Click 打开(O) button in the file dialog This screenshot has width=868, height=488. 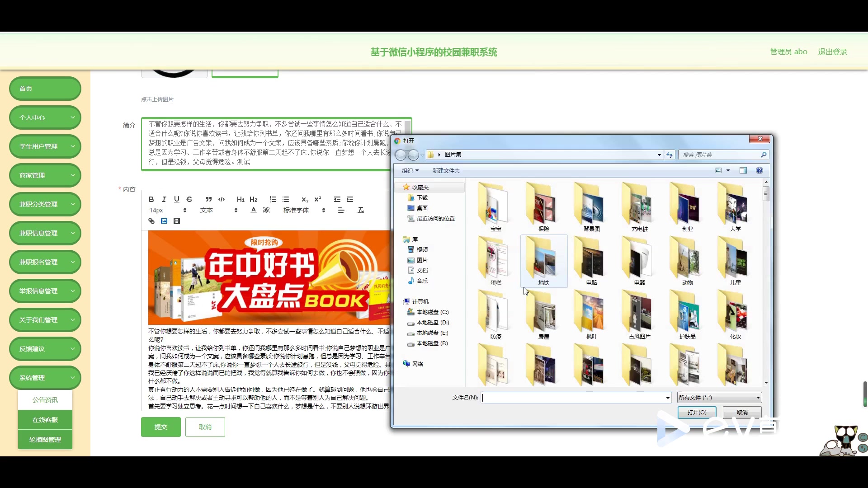pos(697,413)
